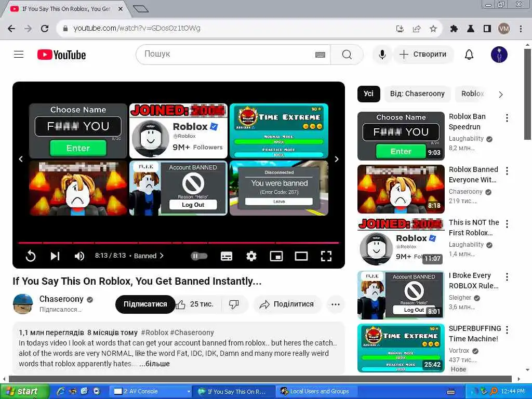Open Chrome extensions puzzle icon

point(454,29)
